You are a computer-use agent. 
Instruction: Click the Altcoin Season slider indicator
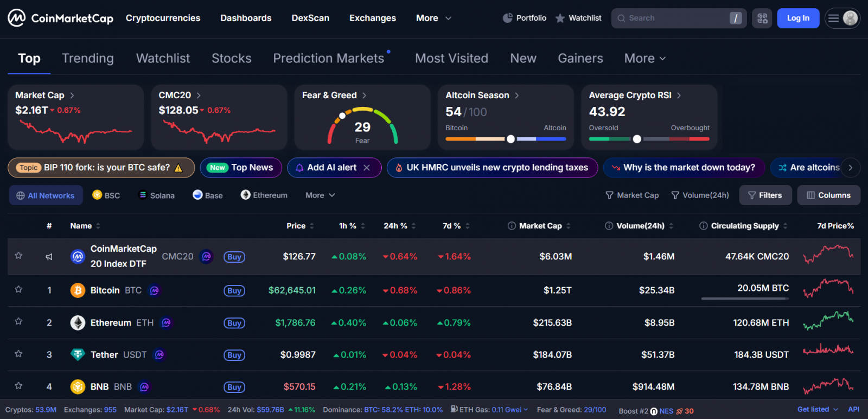510,139
